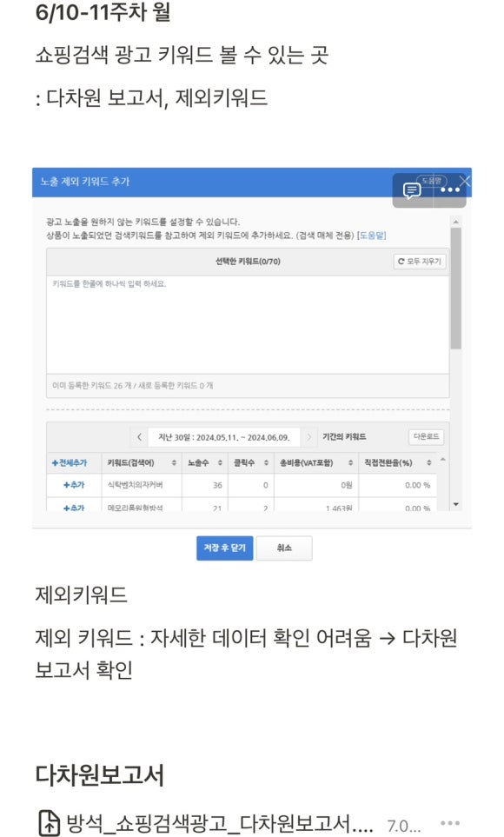This screenshot has width=504, height=837.
Task: Open the comment icon on the embedded image
Action: [x=411, y=190]
